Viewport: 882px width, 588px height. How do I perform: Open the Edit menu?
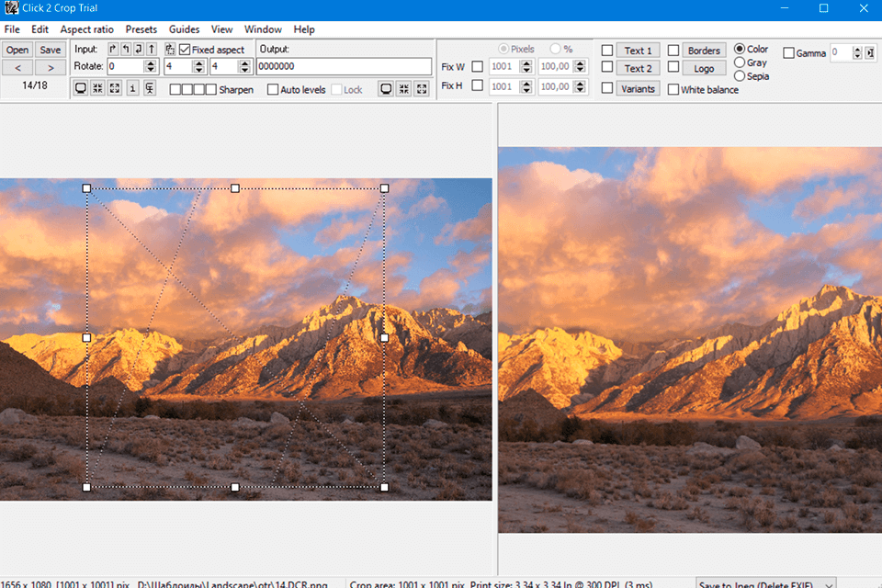point(40,29)
